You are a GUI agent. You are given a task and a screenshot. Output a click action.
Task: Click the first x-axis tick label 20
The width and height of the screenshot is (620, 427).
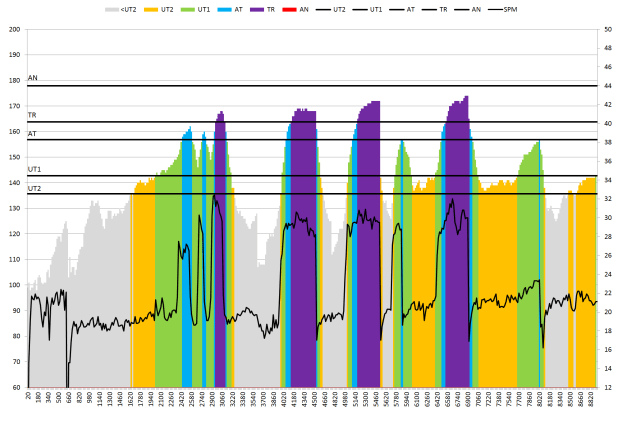(29, 397)
